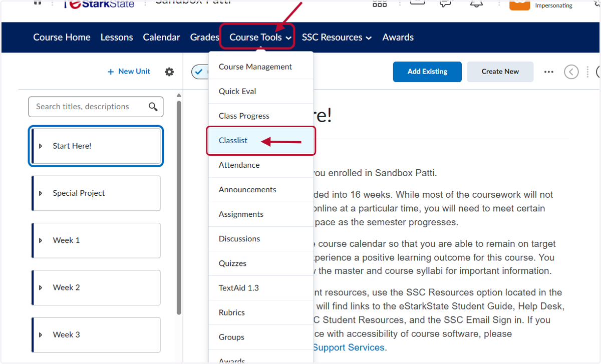The height and width of the screenshot is (364, 601).
Task: Go to Course Home in navbar
Action: click(62, 37)
